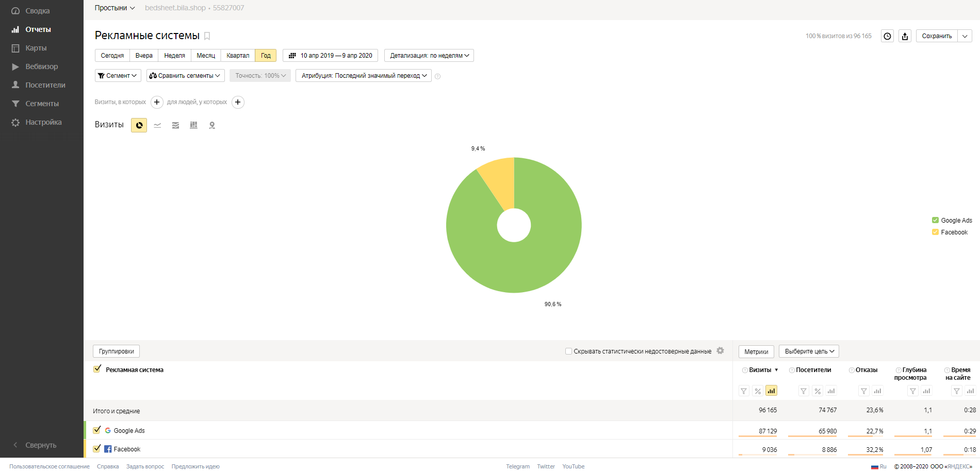The image size is (980, 471).
Task: Expand the arrow beside Сохранить
Action: 965,36
